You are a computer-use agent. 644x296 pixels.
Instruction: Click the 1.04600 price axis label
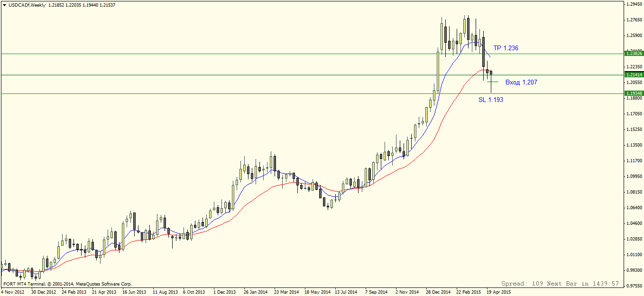click(635, 223)
